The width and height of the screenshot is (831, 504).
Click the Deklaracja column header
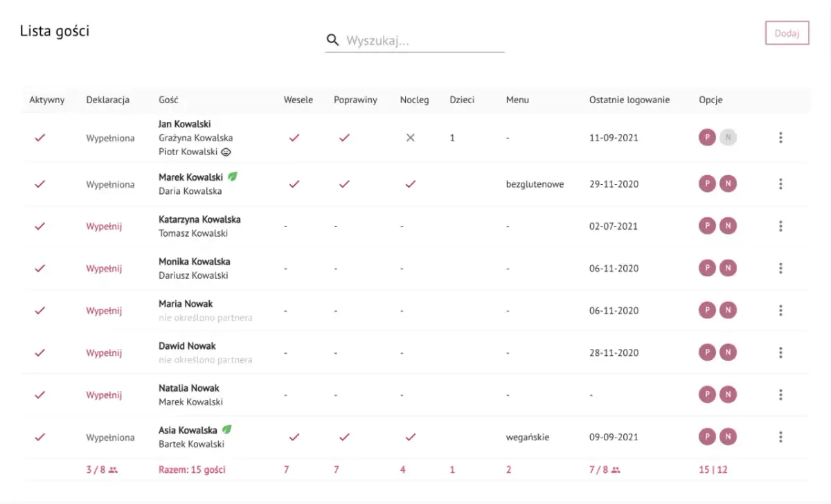click(x=107, y=100)
